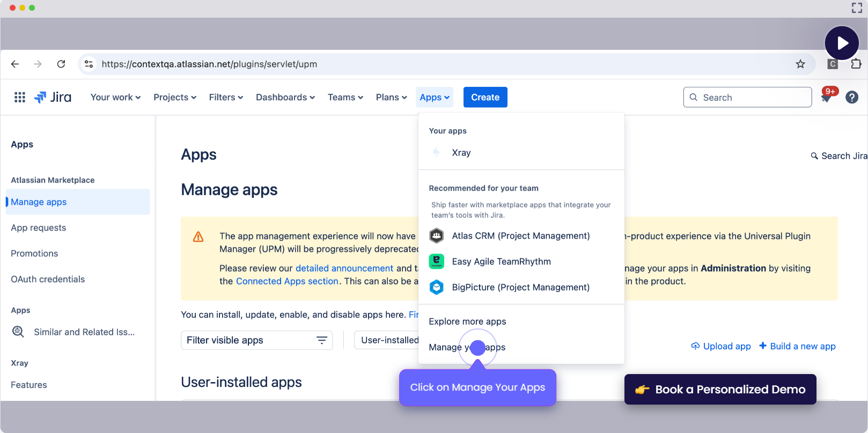
Task: Open the Teams dropdown in navigation
Action: click(345, 97)
